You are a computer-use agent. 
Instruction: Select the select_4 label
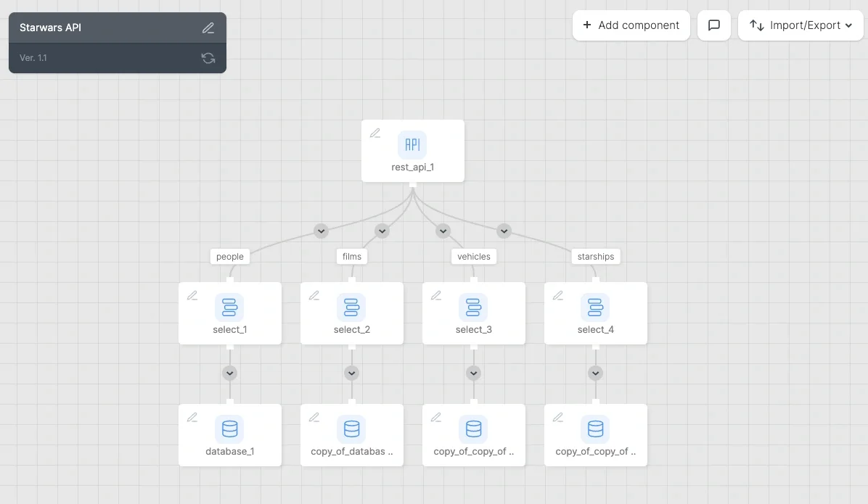tap(595, 330)
